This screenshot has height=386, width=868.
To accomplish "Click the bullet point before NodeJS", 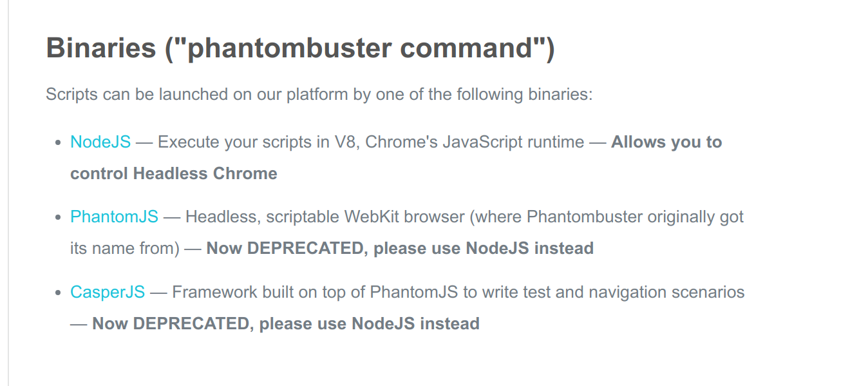I will tap(59, 142).
